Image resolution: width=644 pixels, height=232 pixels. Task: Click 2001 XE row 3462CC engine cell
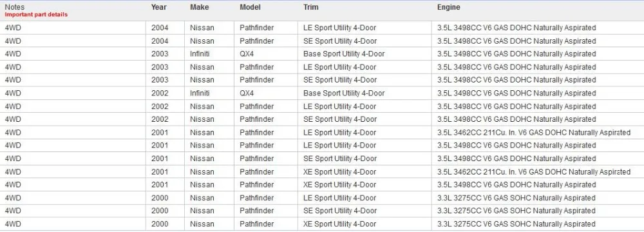tap(538, 172)
